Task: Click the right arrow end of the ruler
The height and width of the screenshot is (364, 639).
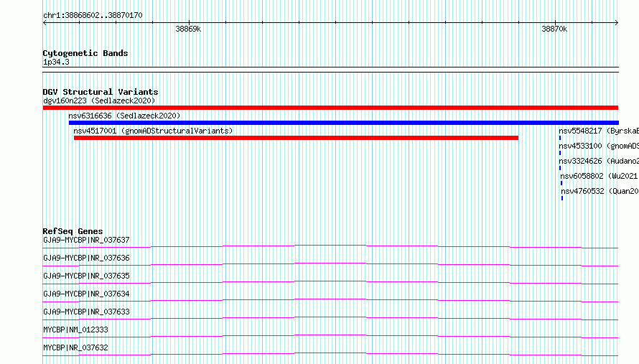Action: click(617, 22)
